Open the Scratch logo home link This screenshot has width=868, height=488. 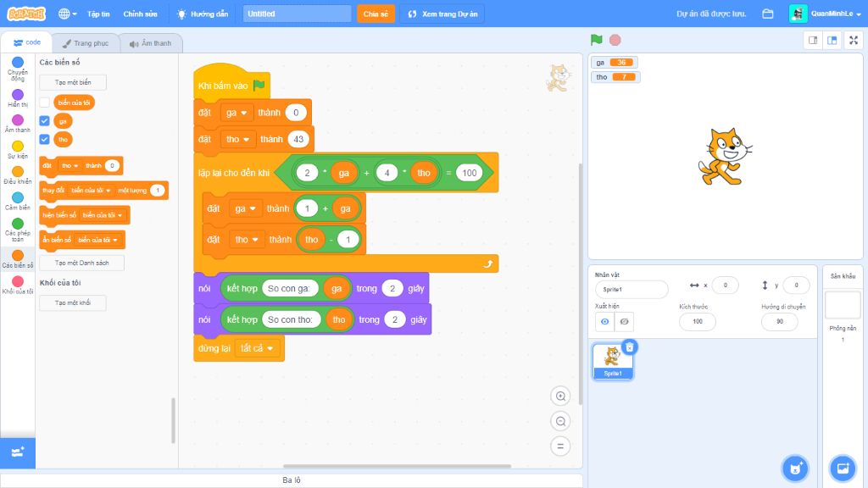tap(26, 14)
